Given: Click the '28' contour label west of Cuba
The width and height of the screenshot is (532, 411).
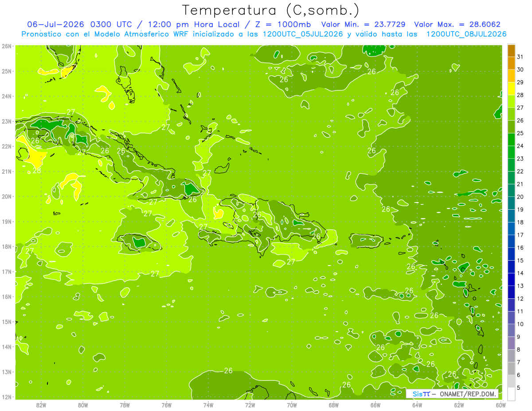Looking at the screenshot, I should (x=37, y=170).
